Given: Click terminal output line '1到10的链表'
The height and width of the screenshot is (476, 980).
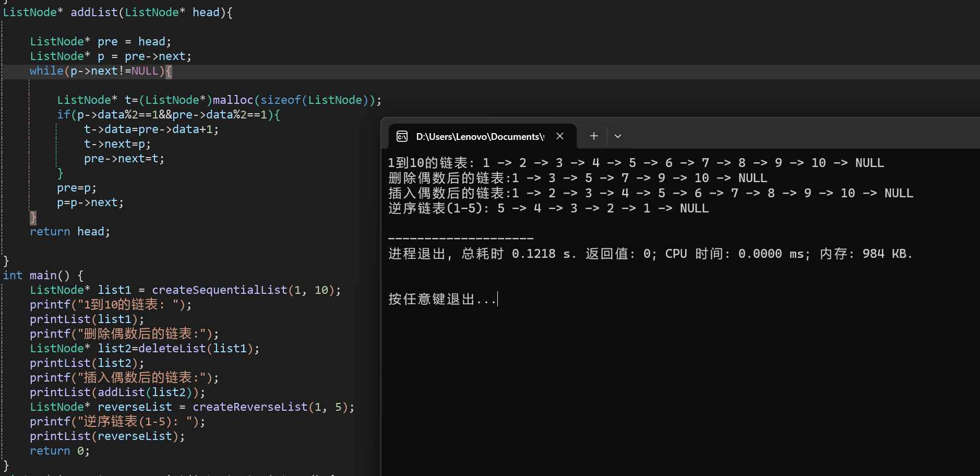Looking at the screenshot, I should coord(636,163).
